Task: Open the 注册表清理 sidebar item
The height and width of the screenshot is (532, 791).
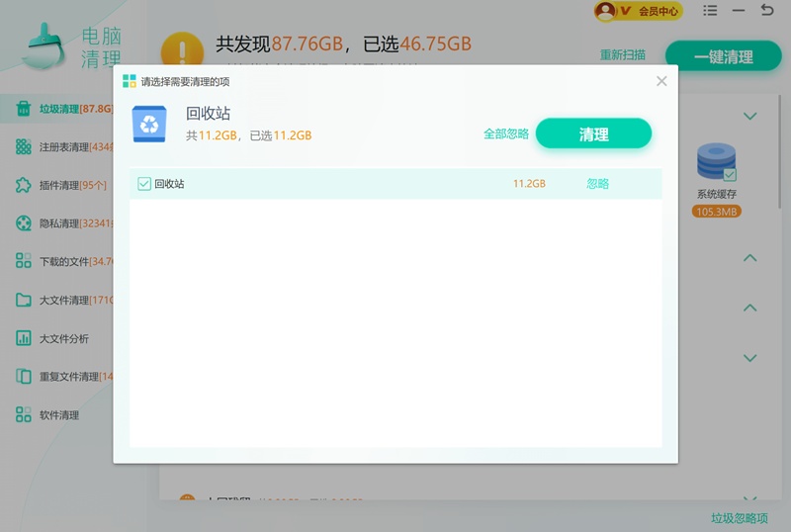Action: [x=56, y=147]
